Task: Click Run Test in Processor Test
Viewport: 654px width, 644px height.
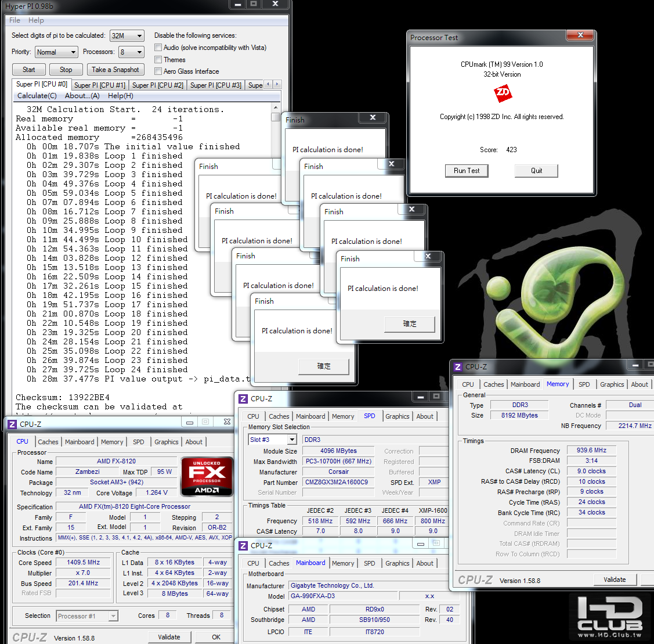Action: point(467,171)
